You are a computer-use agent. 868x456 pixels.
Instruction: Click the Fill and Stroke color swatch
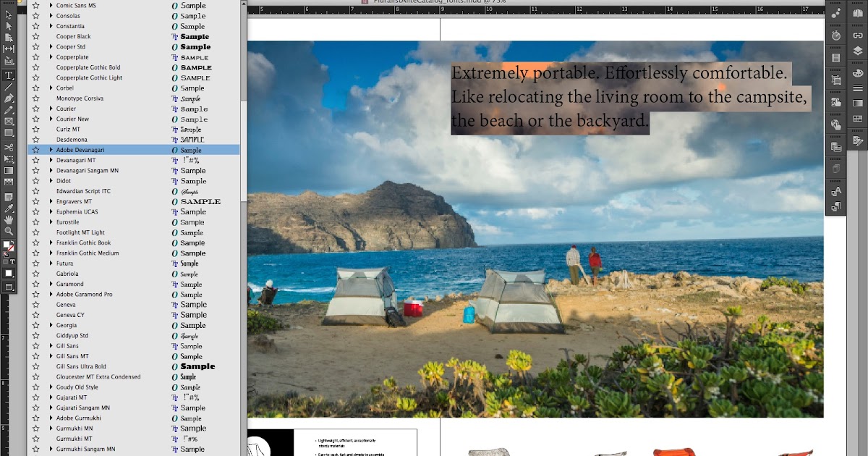coord(9,247)
